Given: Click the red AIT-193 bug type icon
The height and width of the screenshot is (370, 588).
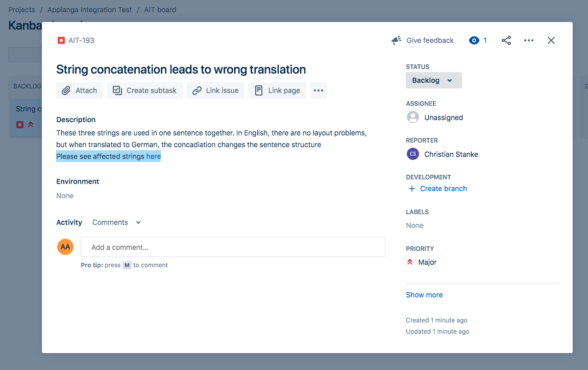Looking at the screenshot, I should pos(61,40).
